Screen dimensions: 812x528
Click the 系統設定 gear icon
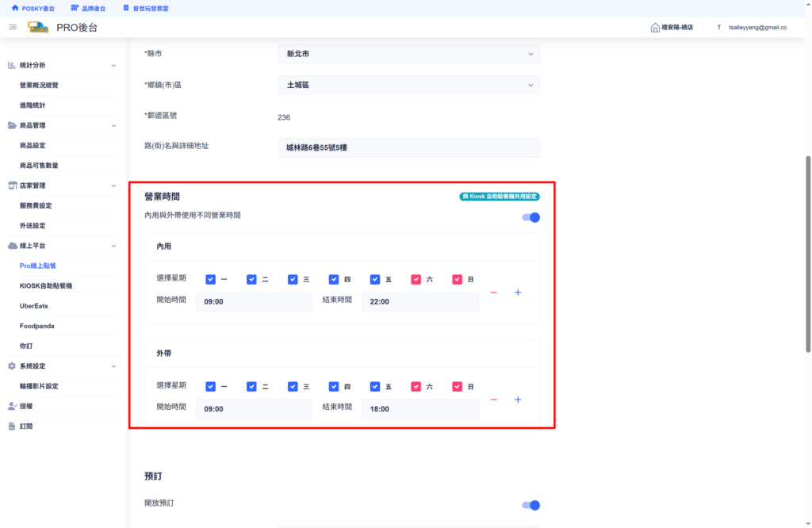[x=12, y=366]
